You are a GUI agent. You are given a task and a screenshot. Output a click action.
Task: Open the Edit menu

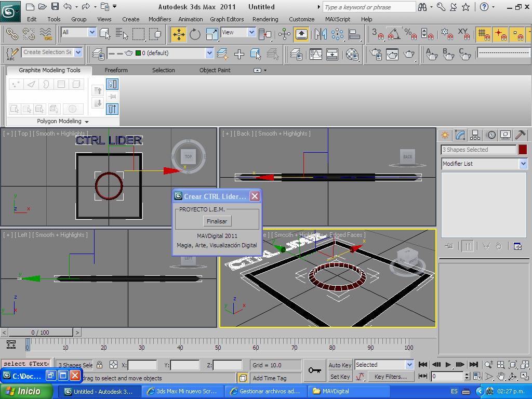coord(32,19)
